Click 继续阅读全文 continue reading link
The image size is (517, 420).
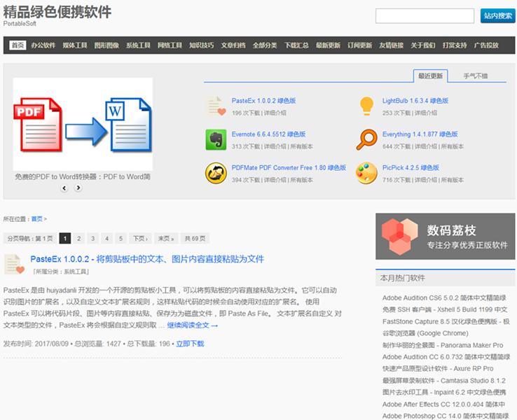pos(193,325)
